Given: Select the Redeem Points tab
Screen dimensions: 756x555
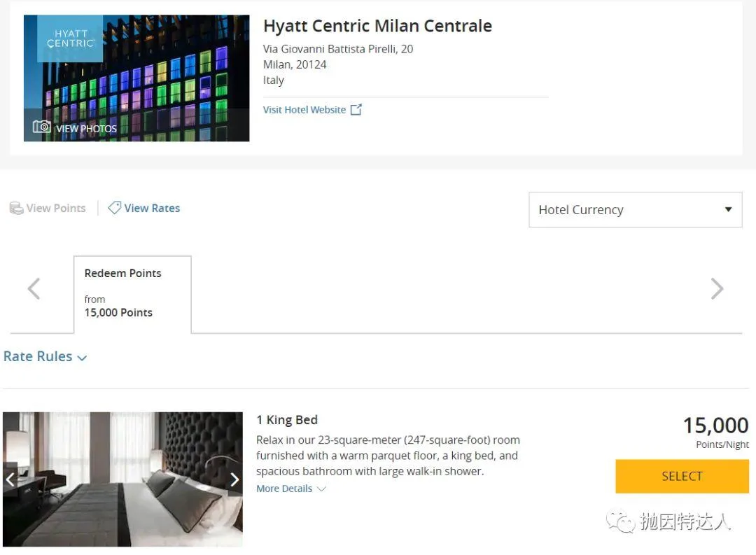Looking at the screenshot, I should click(x=132, y=293).
